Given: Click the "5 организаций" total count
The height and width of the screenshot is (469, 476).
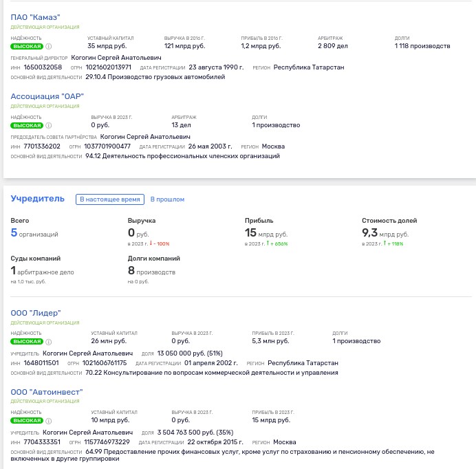Looking at the screenshot, I should click(x=34, y=233).
